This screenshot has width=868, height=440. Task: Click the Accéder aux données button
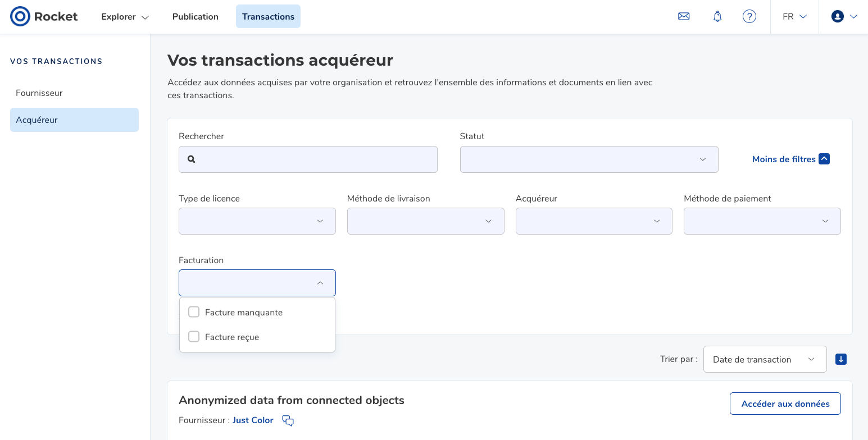pos(785,404)
